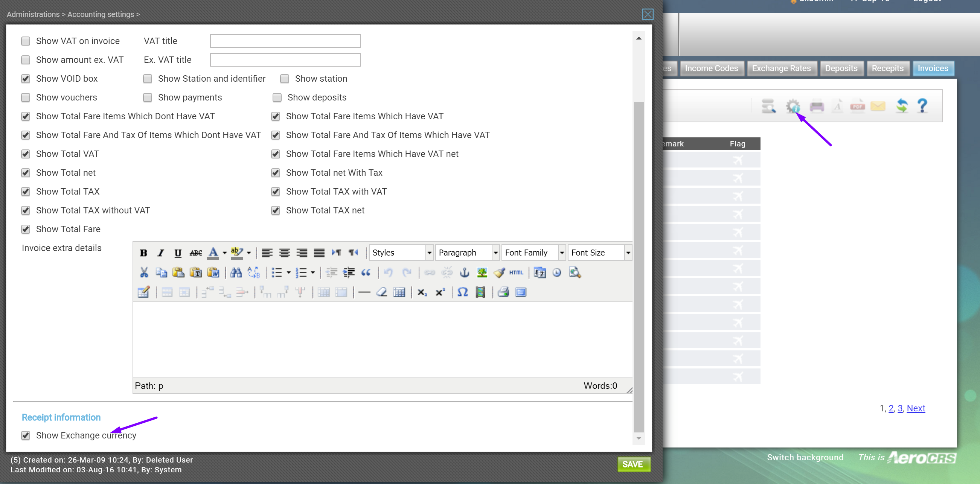980x484 pixels.
Task: Open the Paragraph format dropdown
Action: pos(467,253)
